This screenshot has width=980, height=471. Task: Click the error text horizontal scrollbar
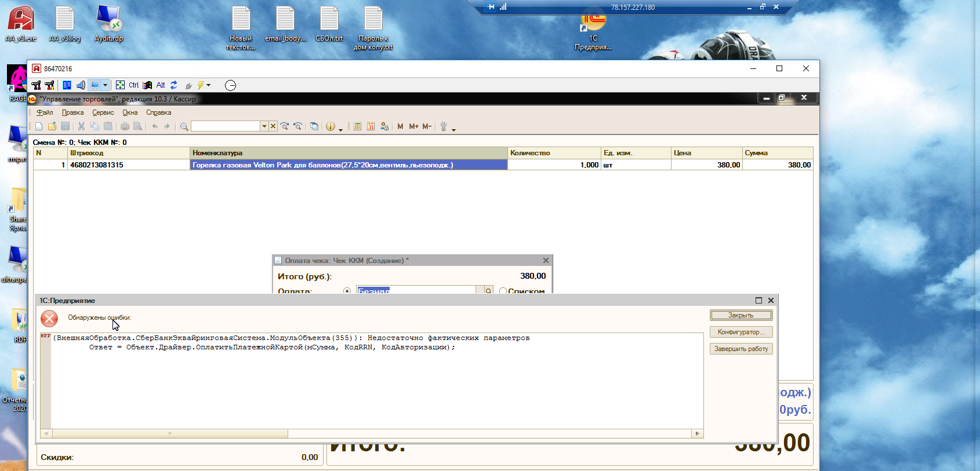click(371, 433)
